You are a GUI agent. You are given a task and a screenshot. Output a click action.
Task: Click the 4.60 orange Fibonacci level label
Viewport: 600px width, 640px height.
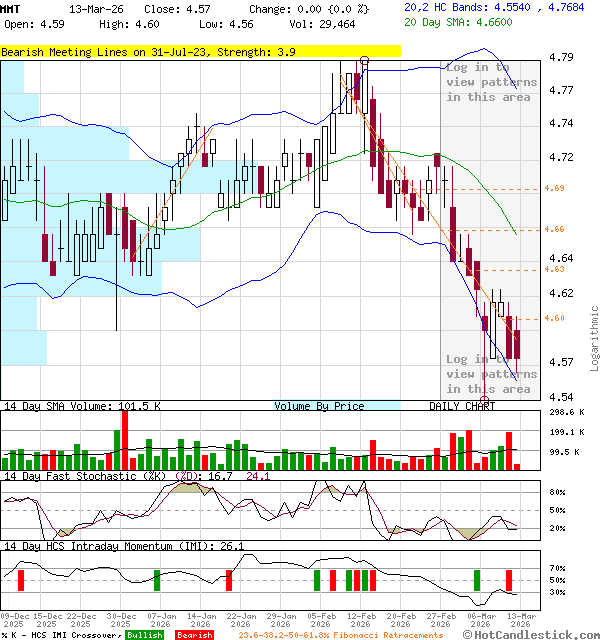555,319
